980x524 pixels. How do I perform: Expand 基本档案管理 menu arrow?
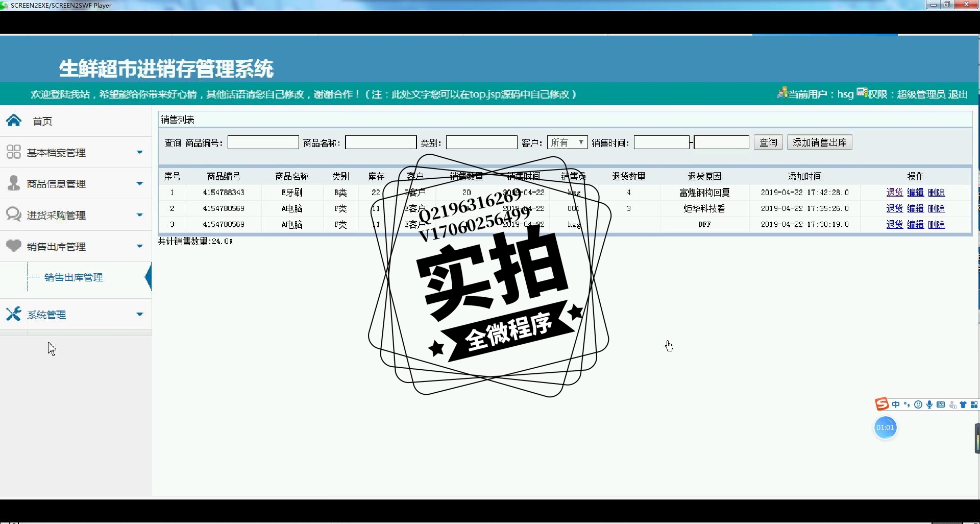click(139, 152)
